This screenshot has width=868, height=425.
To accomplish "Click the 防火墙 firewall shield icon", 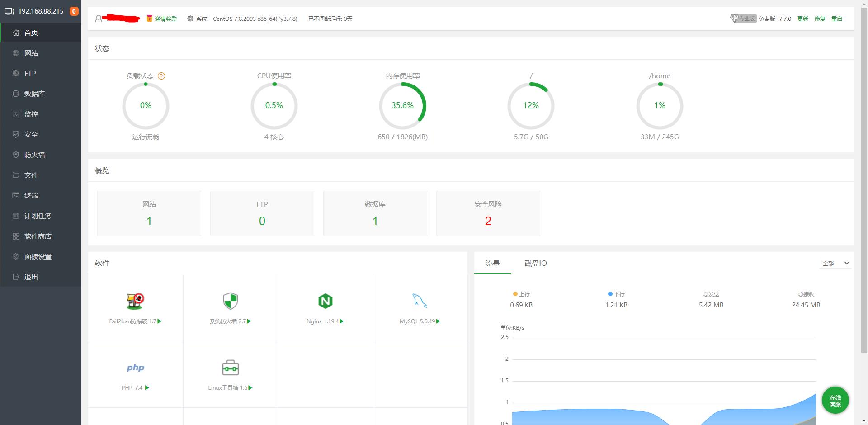I will (x=16, y=155).
